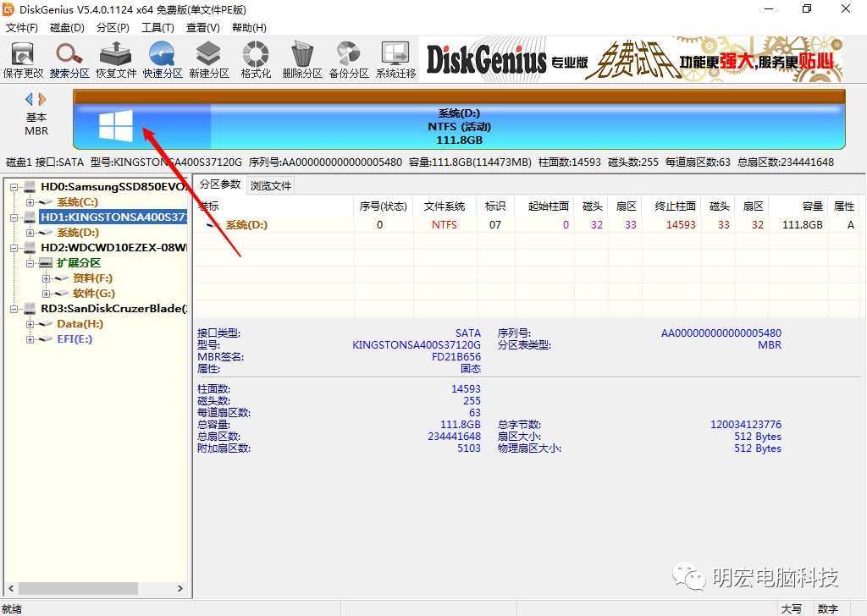Launch the Recover Files (恢复文件) tool

(x=116, y=60)
